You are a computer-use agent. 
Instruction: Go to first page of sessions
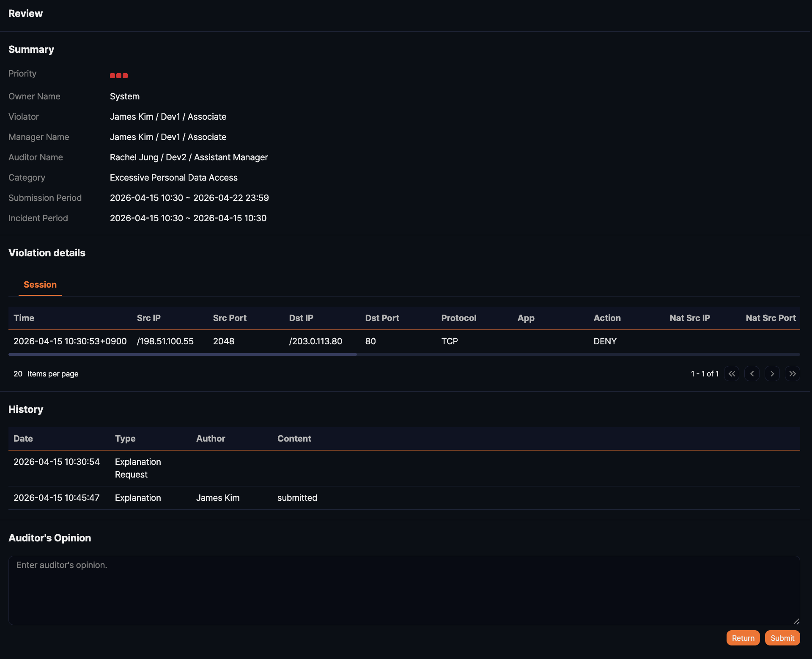click(732, 374)
